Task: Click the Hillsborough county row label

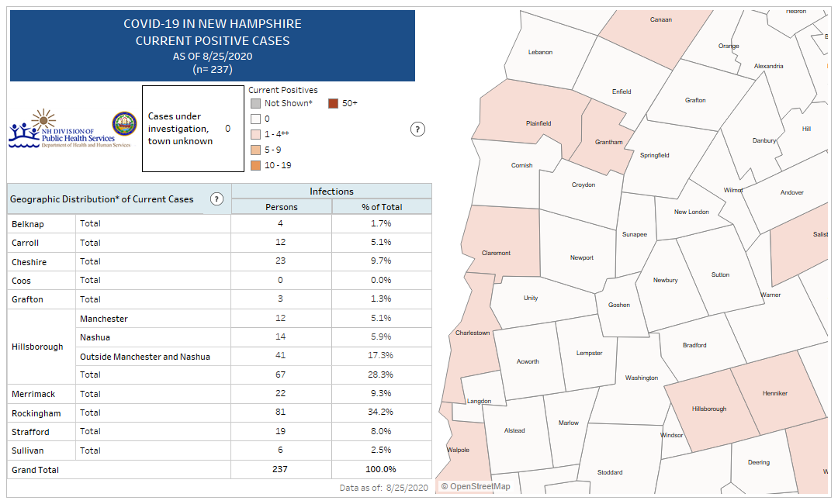Action: [37, 347]
